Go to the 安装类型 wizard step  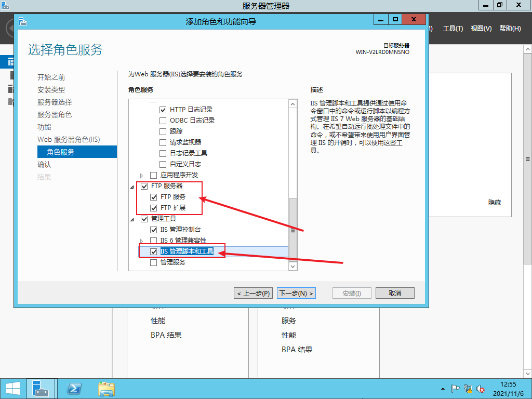pyautogui.click(x=51, y=89)
